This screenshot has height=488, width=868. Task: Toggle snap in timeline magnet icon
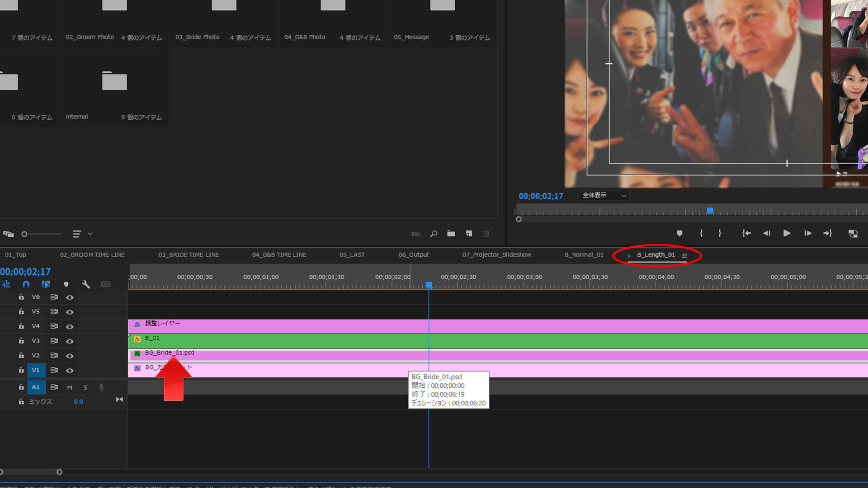[x=26, y=284]
